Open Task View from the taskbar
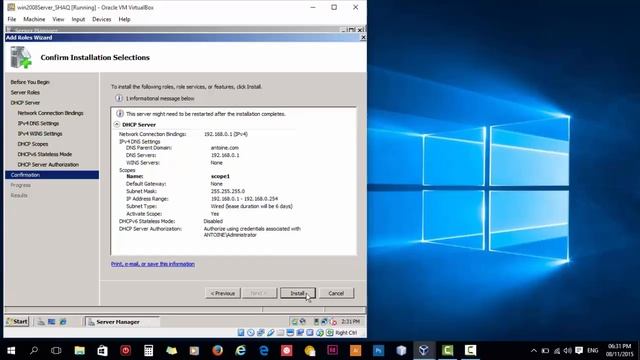640x360 pixels. [56, 350]
